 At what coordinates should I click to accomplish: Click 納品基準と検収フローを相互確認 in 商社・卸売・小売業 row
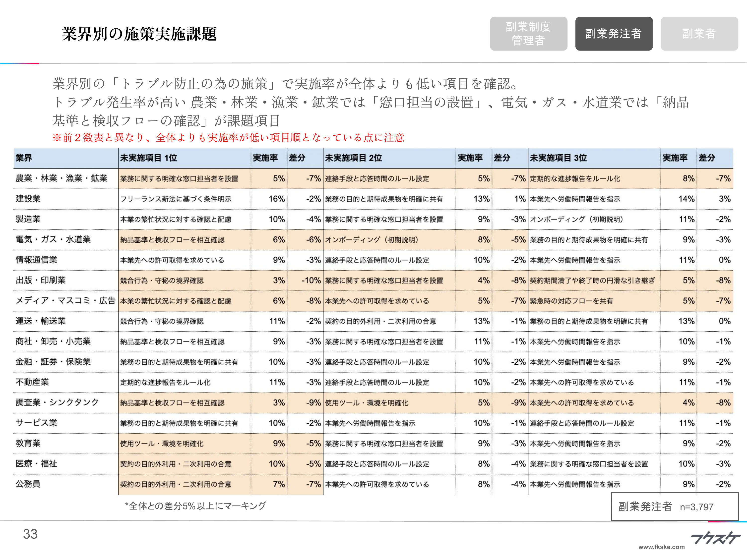tap(172, 342)
